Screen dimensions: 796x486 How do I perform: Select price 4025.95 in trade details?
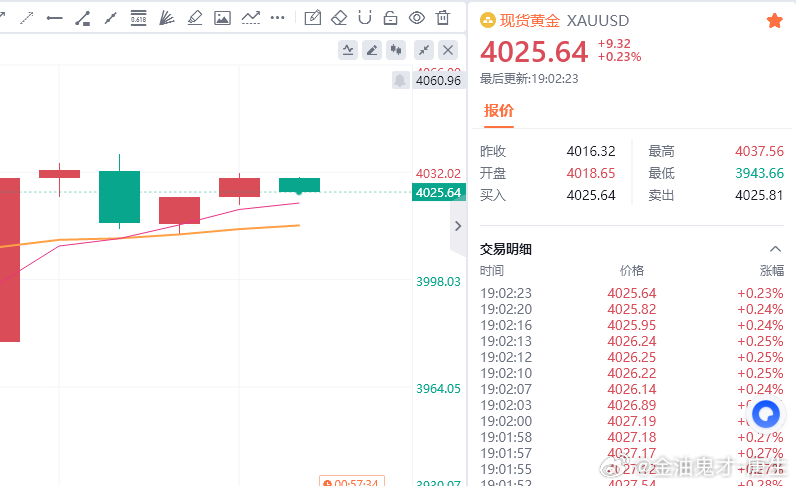(632, 325)
